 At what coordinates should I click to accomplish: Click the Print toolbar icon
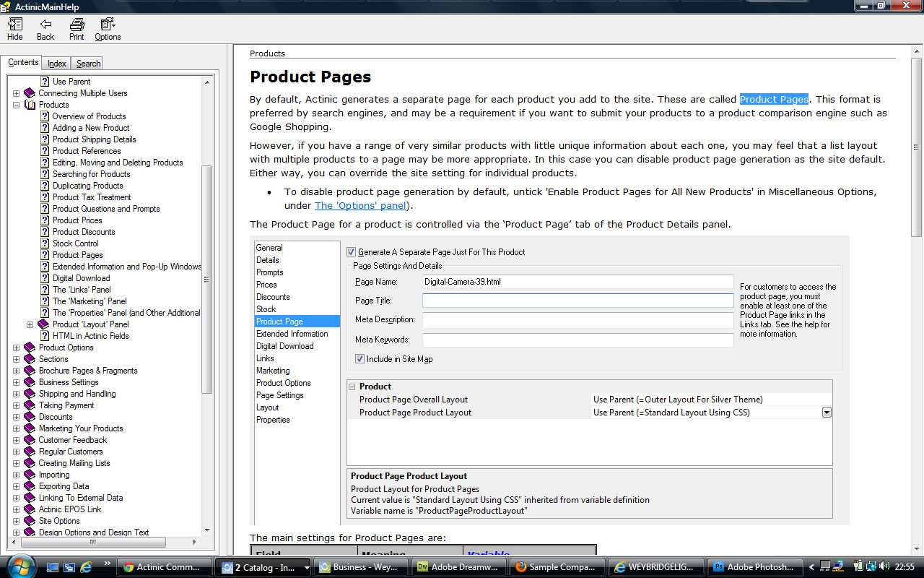click(x=77, y=25)
